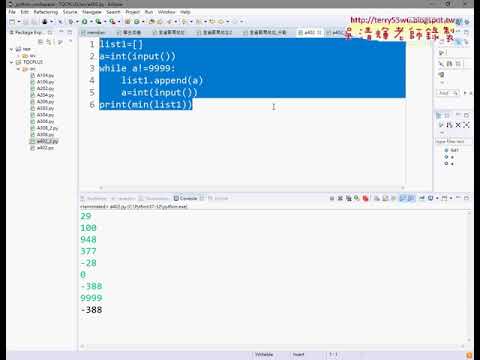480x360 pixels.
Task: Toggle Pin Console icon
Action: pyautogui.click(x=422, y=198)
